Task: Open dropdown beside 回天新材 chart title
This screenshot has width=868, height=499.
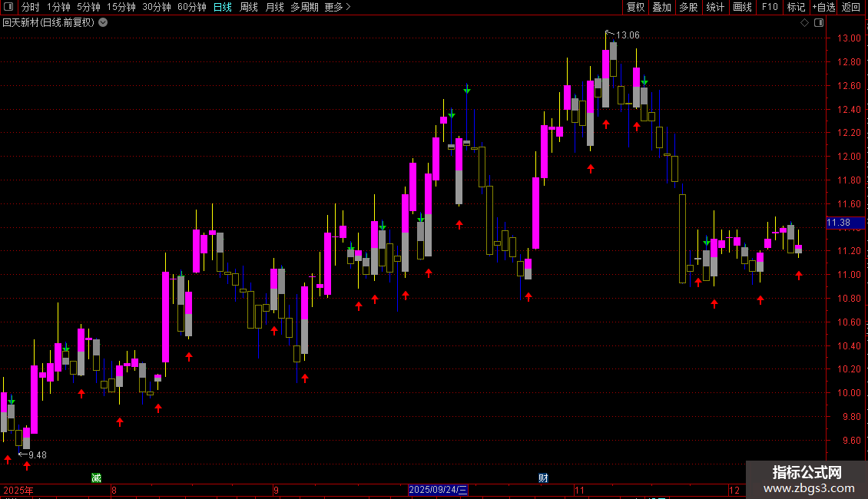Action: 103,23
